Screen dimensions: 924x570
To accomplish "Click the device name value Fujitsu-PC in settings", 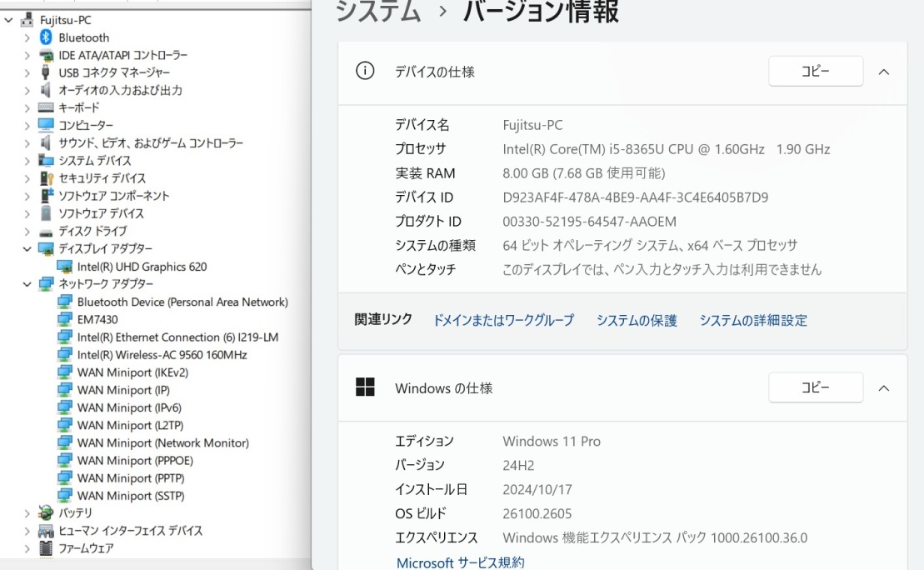I will tap(532, 125).
